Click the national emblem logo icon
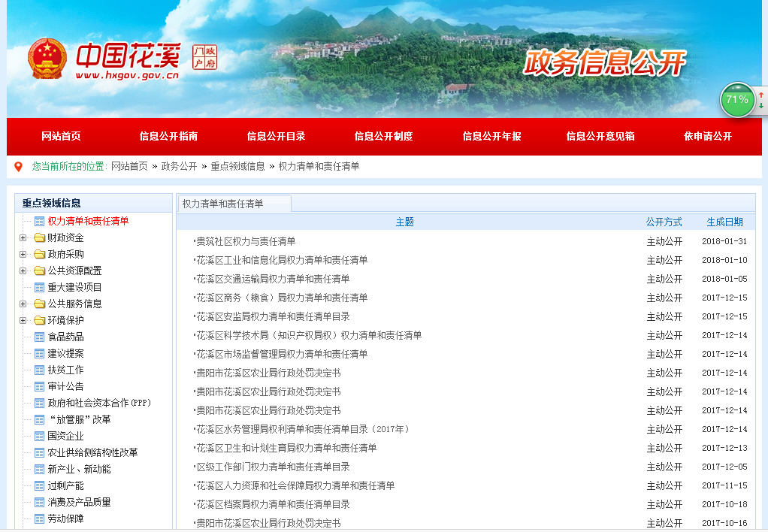768x532 pixels. [x=47, y=59]
